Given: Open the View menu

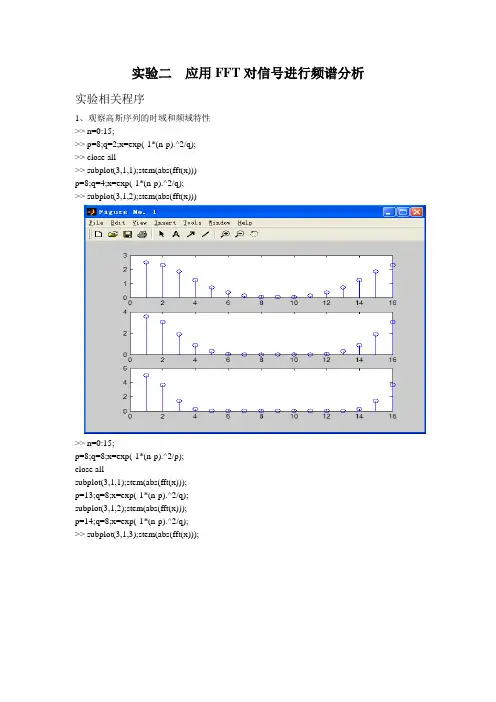Looking at the screenshot, I should (x=140, y=223).
